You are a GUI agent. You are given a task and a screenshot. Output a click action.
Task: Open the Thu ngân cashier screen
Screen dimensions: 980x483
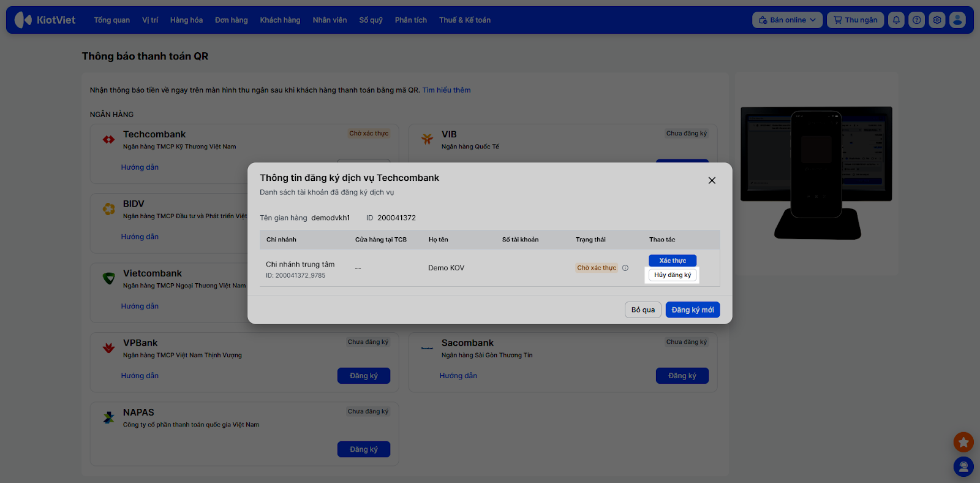click(855, 20)
